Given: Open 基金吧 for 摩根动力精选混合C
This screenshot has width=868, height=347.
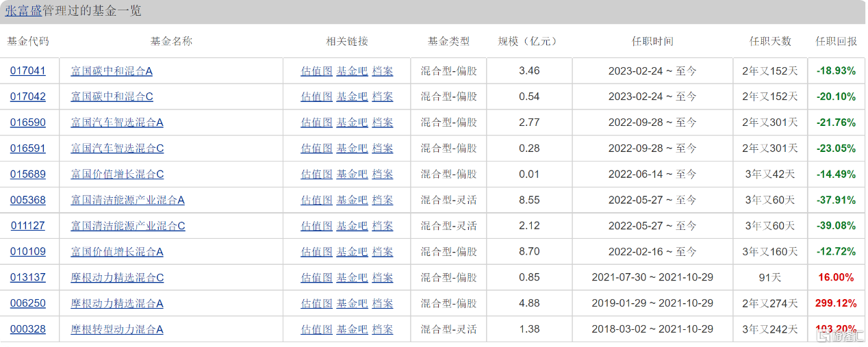Looking at the screenshot, I should coord(352,278).
